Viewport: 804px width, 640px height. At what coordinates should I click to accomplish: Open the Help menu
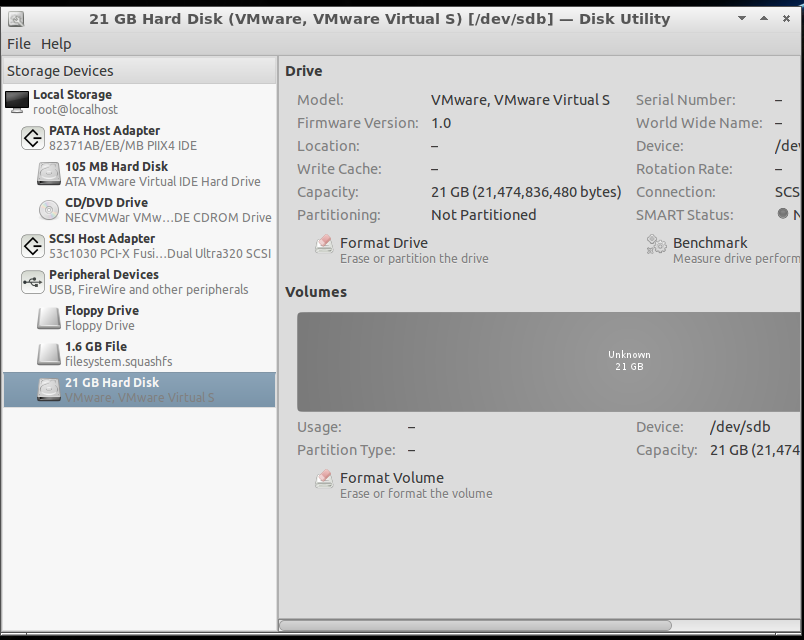pyautogui.click(x=56, y=44)
